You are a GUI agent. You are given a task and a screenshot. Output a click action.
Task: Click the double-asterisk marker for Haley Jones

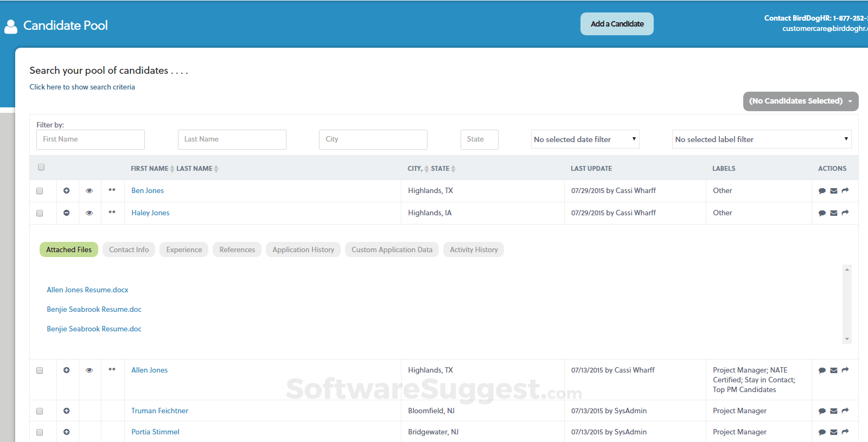coord(112,213)
